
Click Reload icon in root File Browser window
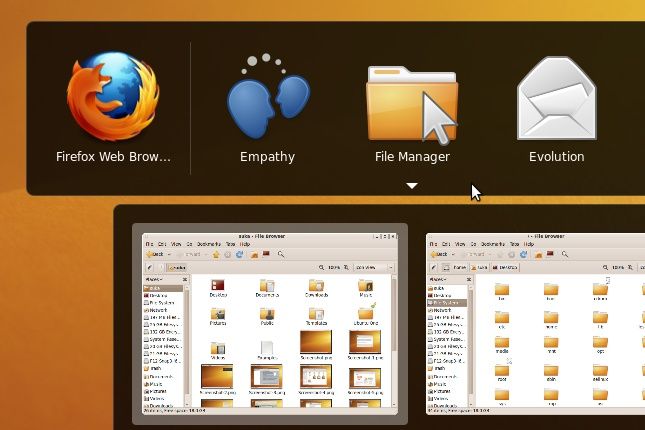click(x=523, y=255)
